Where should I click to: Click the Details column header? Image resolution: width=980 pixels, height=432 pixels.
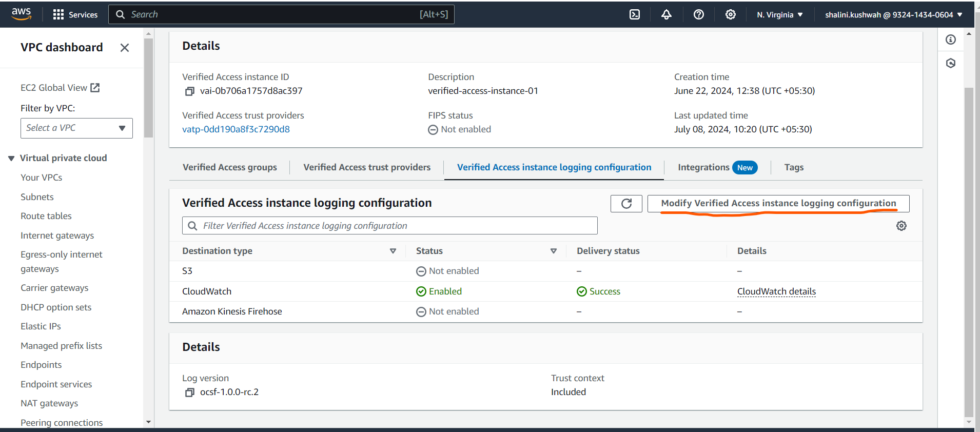pyautogui.click(x=752, y=251)
